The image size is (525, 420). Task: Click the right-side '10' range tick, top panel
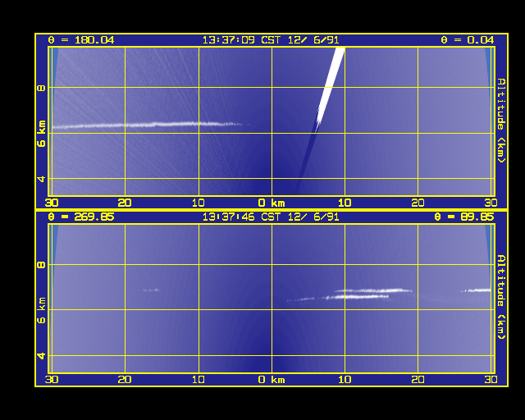point(345,203)
